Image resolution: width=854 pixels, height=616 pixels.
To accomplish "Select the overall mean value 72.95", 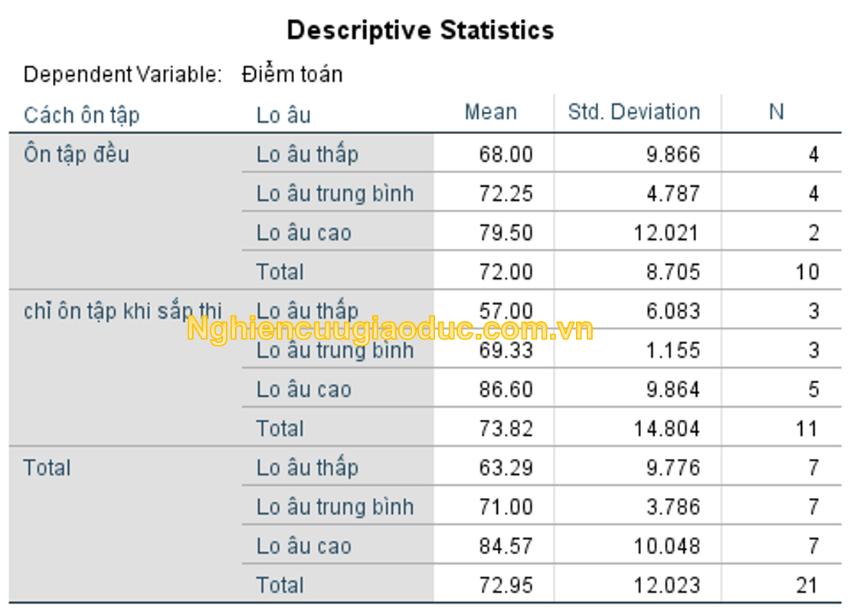I will coord(506,586).
